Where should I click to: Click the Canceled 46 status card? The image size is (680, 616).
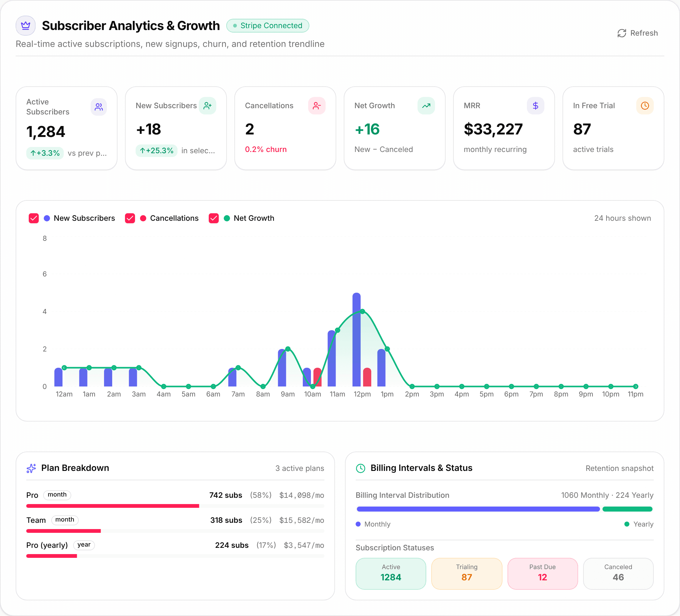tap(618, 574)
